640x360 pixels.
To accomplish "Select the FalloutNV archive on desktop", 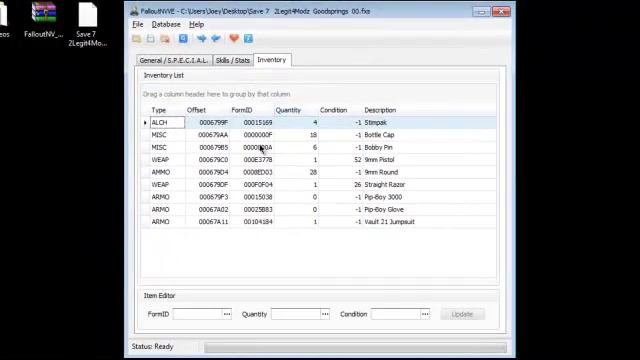I will pos(44,20).
